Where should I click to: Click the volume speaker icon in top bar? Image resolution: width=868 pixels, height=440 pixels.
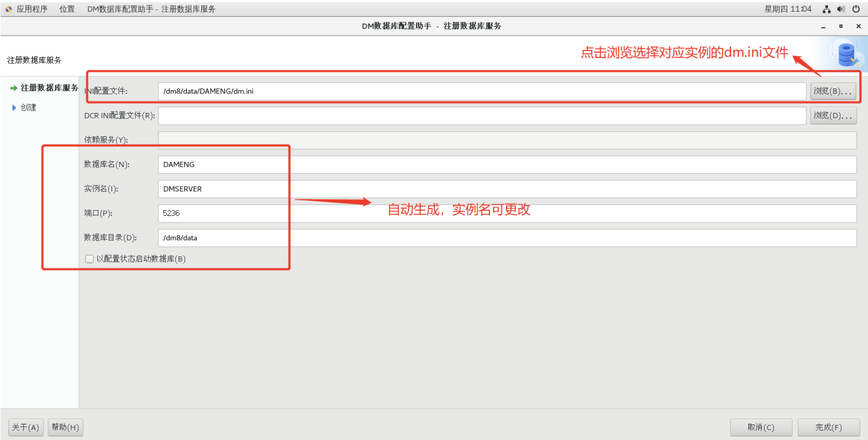tap(841, 9)
